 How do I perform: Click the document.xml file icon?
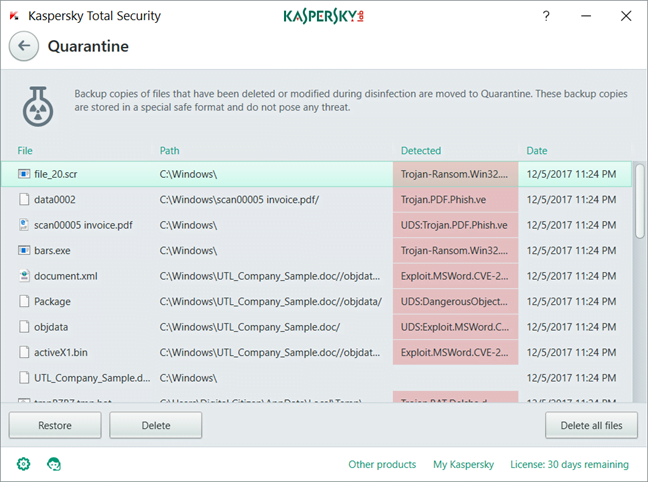point(24,276)
